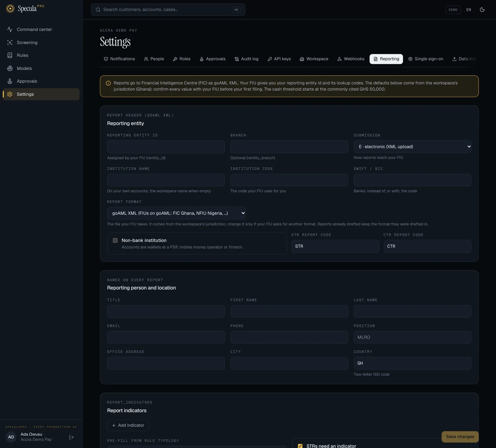The width and height of the screenshot is (496, 448).
Task: Select the Reporting tab
Action: tap(386, 59)
